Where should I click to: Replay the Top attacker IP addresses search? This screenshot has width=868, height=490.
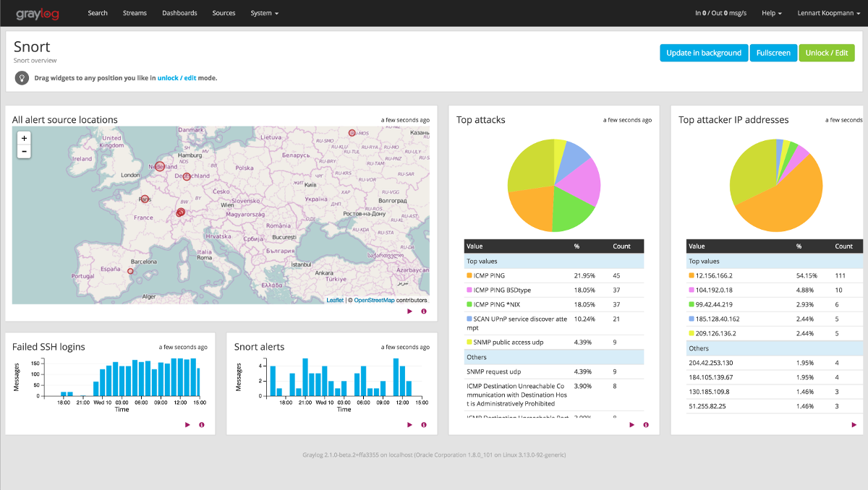click(854, 425)
